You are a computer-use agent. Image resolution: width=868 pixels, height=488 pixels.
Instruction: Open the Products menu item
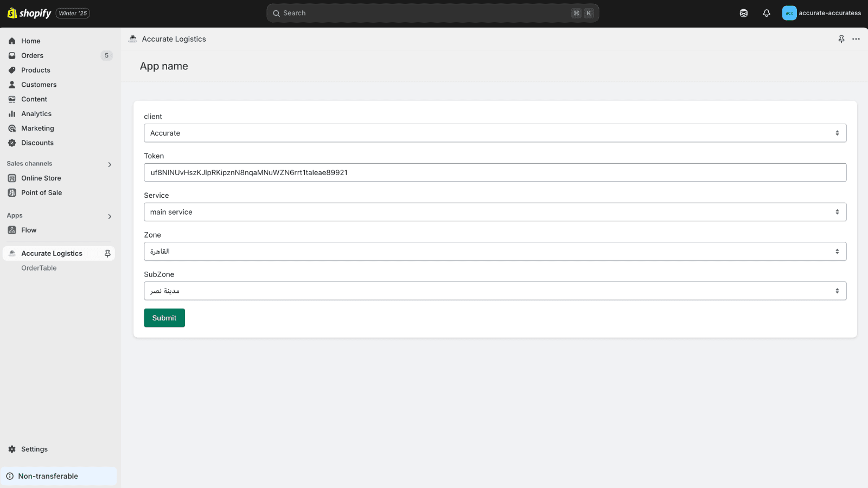click(x=35, y=70)
